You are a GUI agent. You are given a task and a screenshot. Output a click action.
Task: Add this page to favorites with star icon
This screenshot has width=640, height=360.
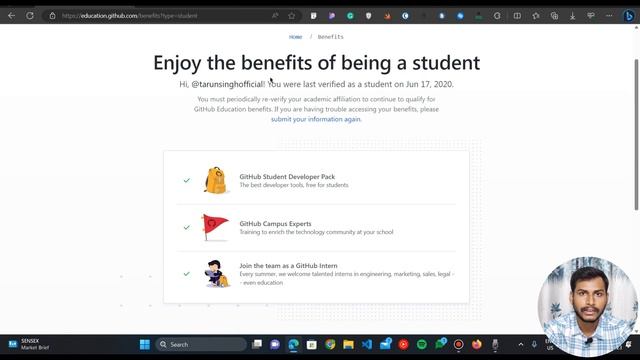pos(291,16)
